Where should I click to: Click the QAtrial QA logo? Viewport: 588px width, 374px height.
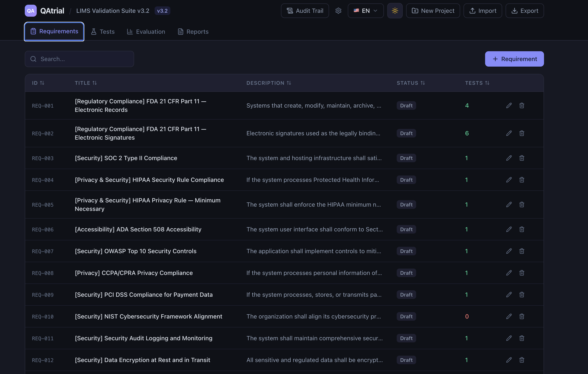(x=30, y=10)
